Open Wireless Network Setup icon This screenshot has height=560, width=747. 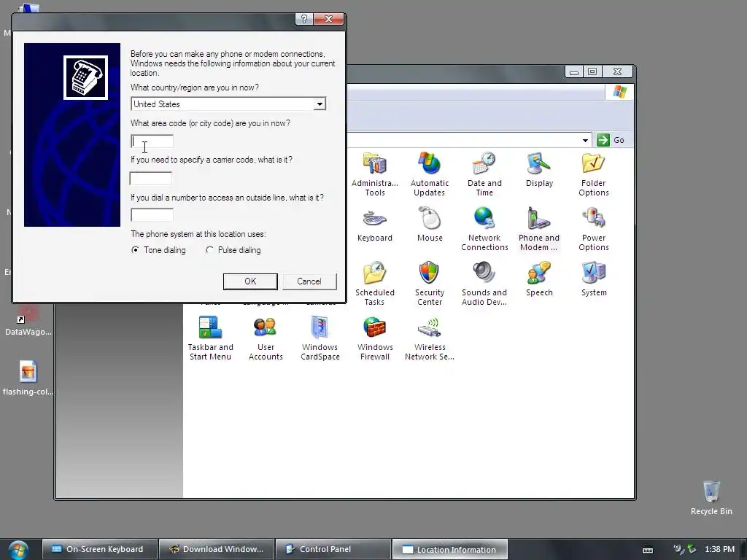pos(429,338)
